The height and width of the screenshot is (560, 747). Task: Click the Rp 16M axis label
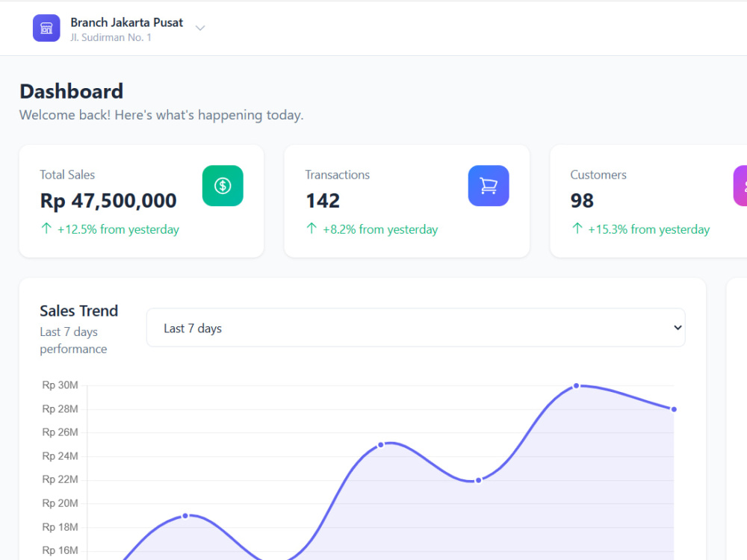pos(60,550)
